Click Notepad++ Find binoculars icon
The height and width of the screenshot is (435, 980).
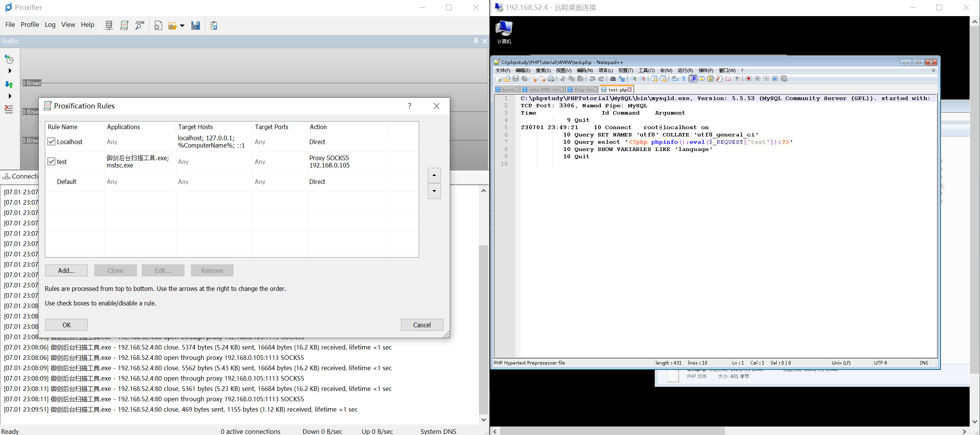[613, 79]
